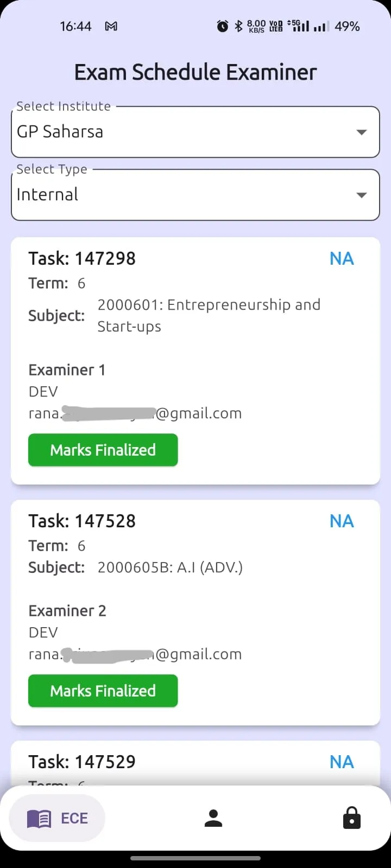Open the Internal type selector
This screenshot has height=868, width=391.
[x=195, y=195]
